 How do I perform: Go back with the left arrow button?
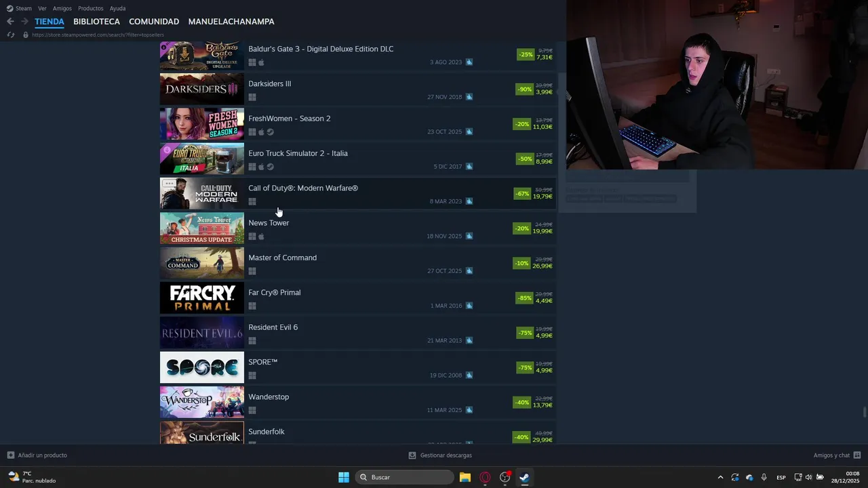(x=10, y=22)
